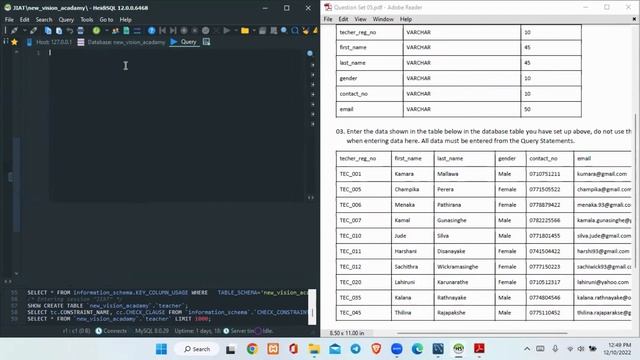Open File Explorer from the taskbar
The height and width of the screenshot is (360, 640).
pyautogui.click(x=314, y=349)
